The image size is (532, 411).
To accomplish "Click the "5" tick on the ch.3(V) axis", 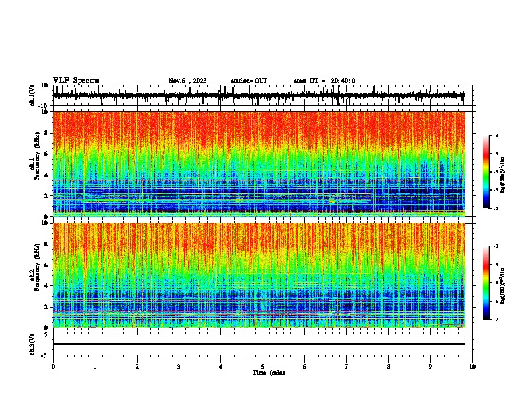I will point(46,334).
